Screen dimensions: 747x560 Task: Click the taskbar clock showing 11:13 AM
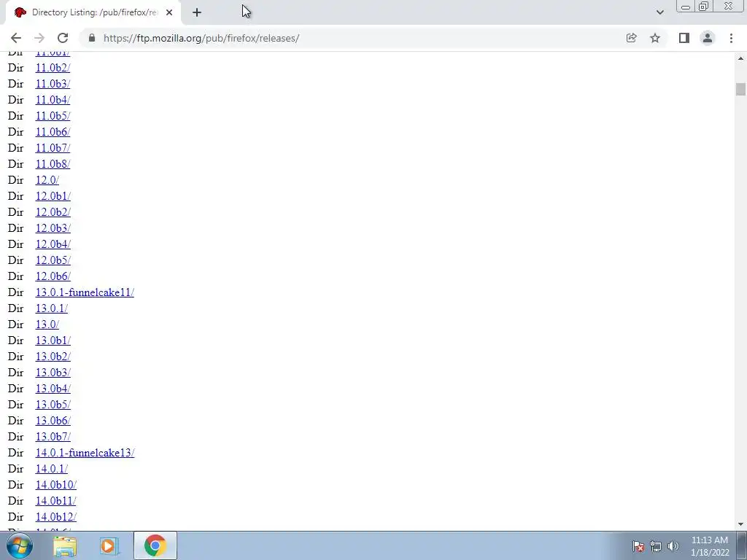coord(709,546)
